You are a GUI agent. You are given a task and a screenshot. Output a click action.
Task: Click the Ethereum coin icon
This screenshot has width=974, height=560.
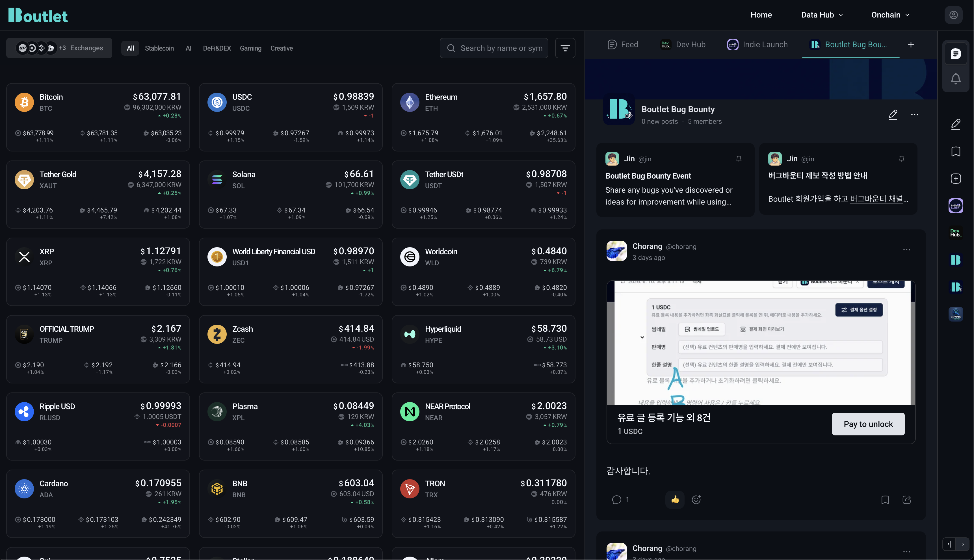pos(410,102)
